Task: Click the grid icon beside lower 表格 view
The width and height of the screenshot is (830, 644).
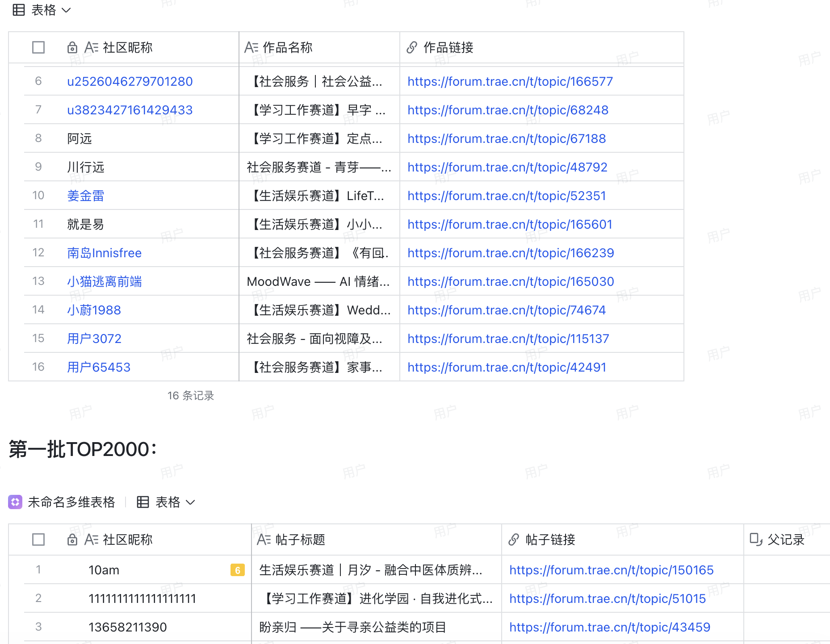Action: (143, 502)
